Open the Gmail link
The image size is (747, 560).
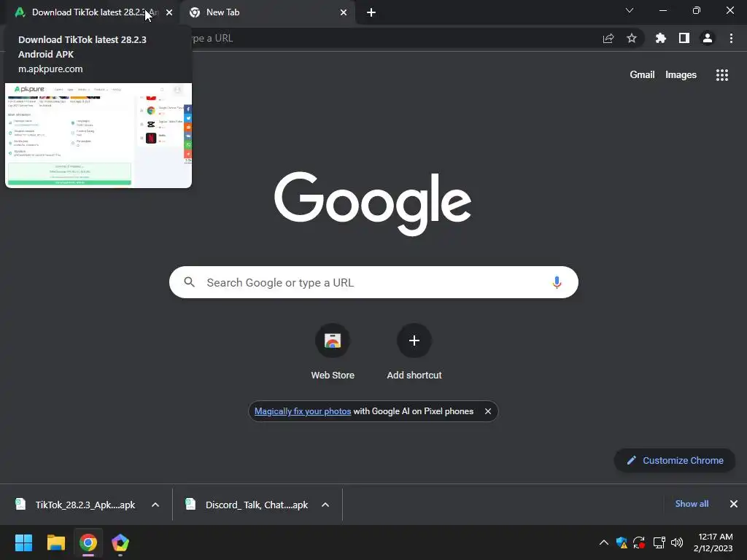[x=642, y=75]
